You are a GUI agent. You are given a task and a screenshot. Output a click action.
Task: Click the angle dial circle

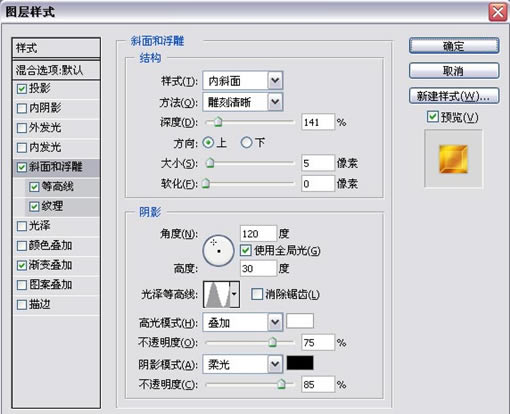point(218,250)
